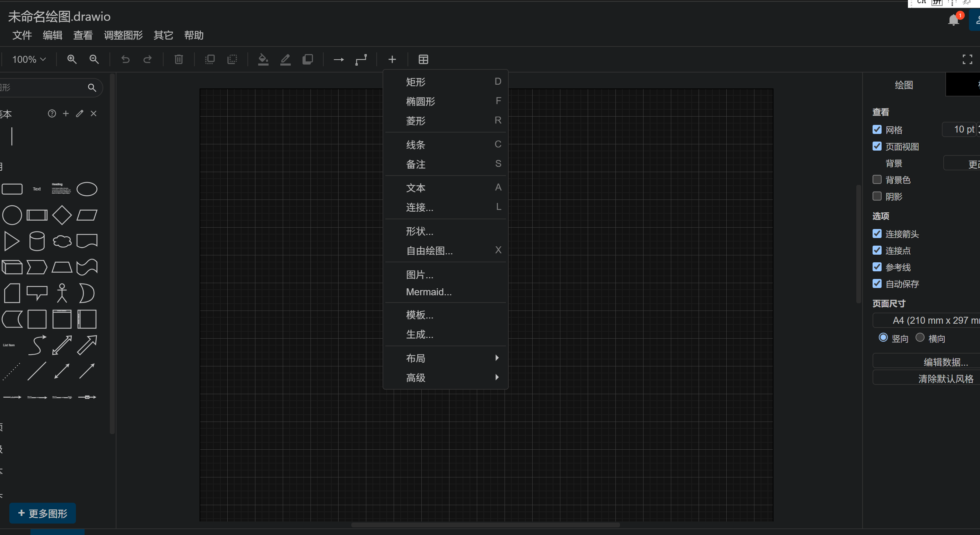Click the zoom in magnifier icon
The height and width of the screenshot is (535, 980).
tap(72, 59)
